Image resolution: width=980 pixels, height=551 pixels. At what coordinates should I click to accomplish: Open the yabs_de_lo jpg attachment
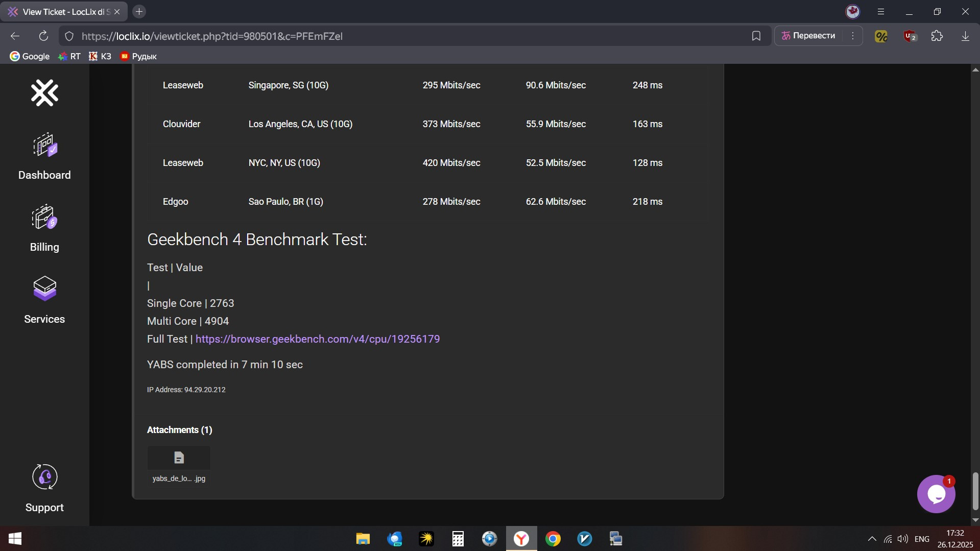click(x=179, y=466)
